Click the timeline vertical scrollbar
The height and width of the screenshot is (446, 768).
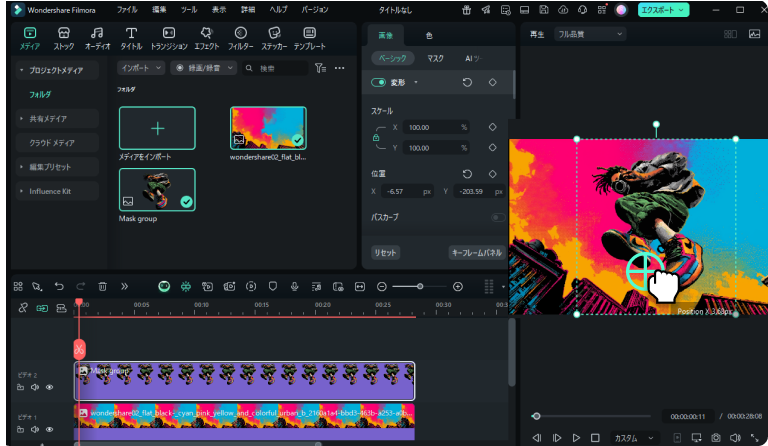511,352
